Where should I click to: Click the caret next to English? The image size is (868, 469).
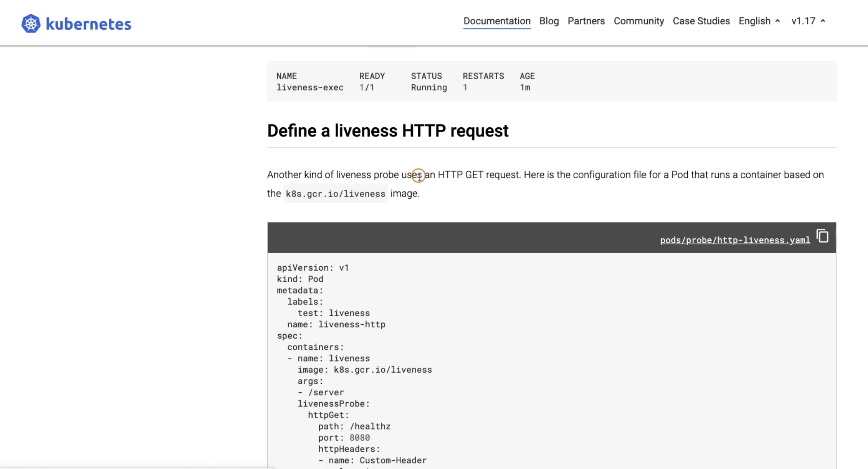(x=778, y=21)
